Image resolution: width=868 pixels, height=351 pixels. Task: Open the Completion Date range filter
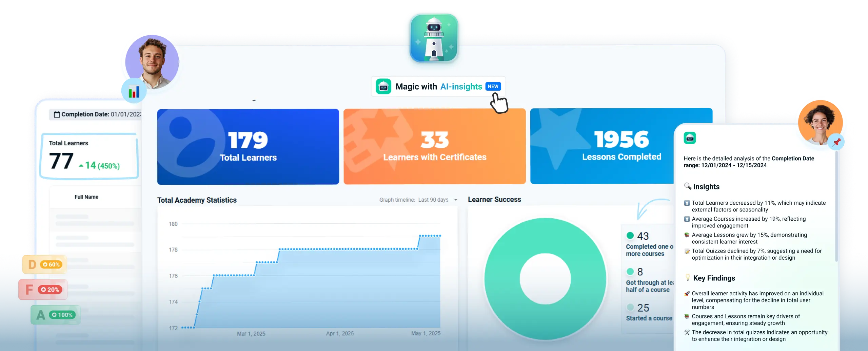pyautogui.click(x=97, y=114)
